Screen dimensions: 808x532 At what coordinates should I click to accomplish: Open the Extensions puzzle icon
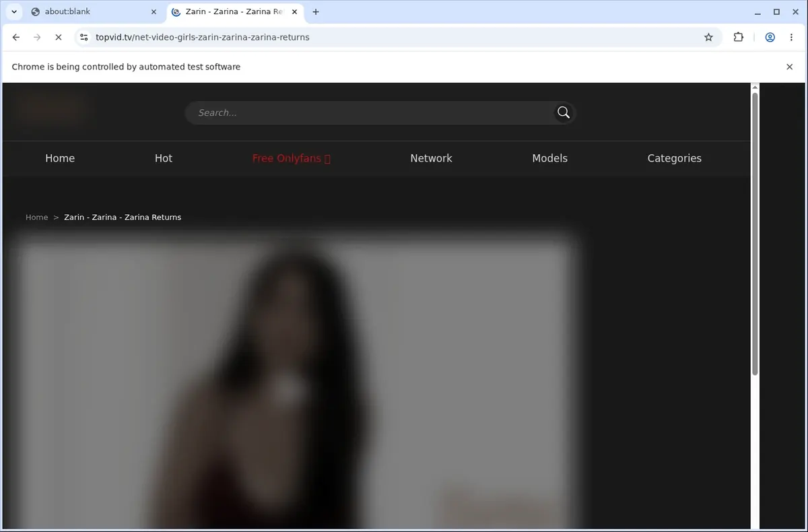(739, 38)
